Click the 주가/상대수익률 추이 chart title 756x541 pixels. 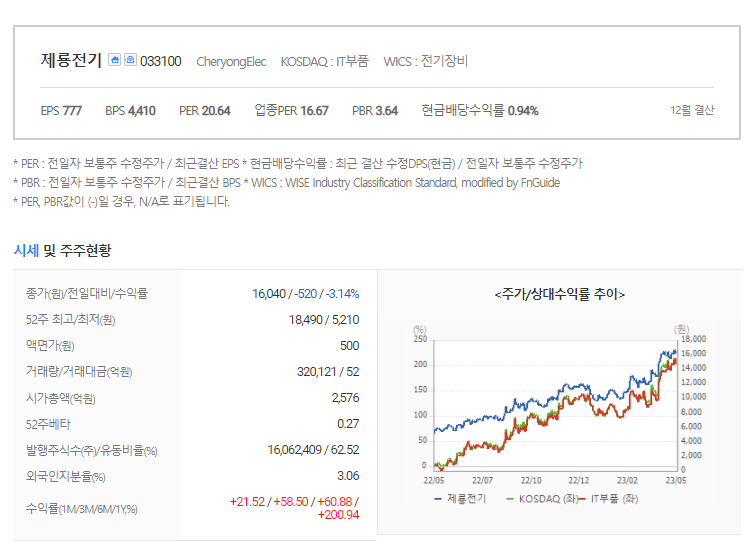coord(560,294)
